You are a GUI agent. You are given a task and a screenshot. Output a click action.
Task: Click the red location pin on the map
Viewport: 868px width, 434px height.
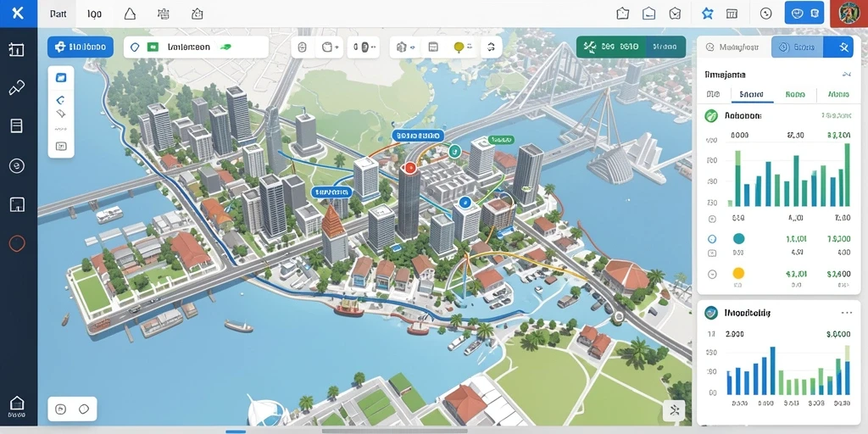tap(409, 167)
